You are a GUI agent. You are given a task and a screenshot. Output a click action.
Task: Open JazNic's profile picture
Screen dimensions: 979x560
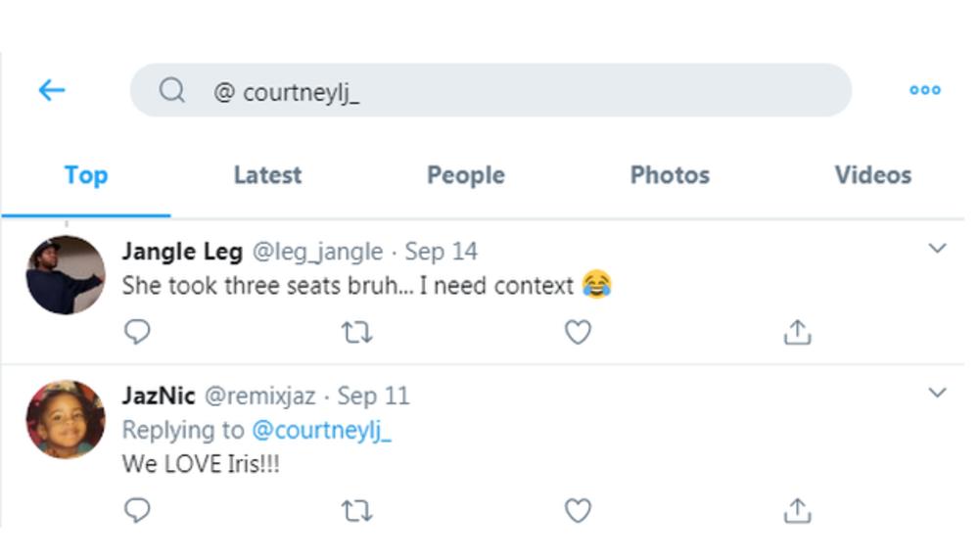click(66, 419)
